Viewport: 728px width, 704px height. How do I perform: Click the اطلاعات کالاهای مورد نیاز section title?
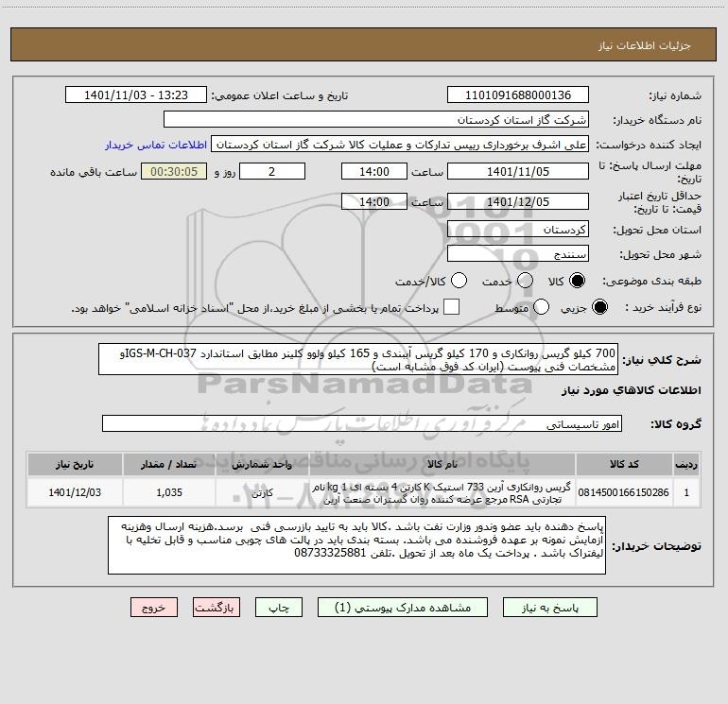(x=631, y=390)
